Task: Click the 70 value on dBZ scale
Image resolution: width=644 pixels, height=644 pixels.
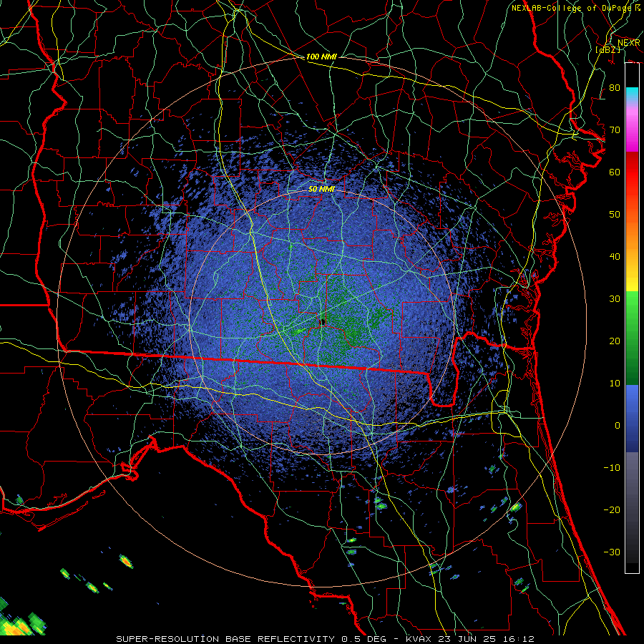Action: (x=615, y=130)
